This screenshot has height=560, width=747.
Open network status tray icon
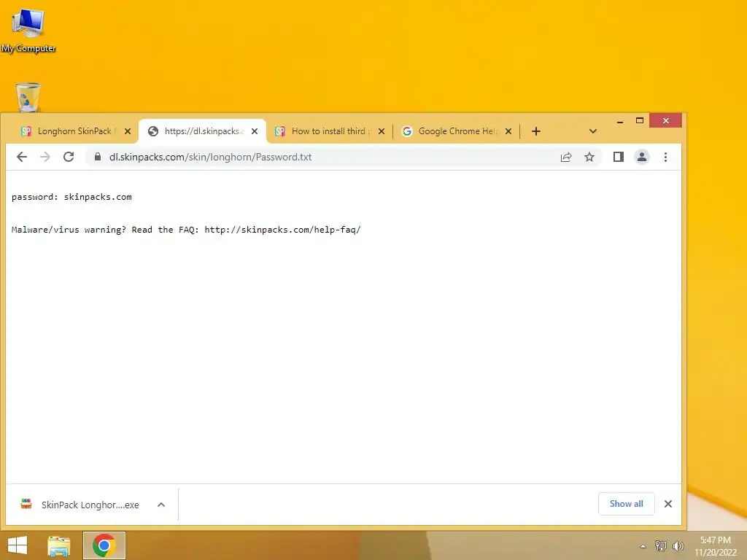660,545
